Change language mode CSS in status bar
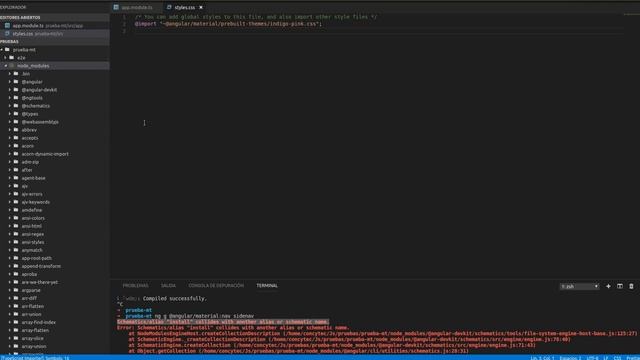 point(617,358)
